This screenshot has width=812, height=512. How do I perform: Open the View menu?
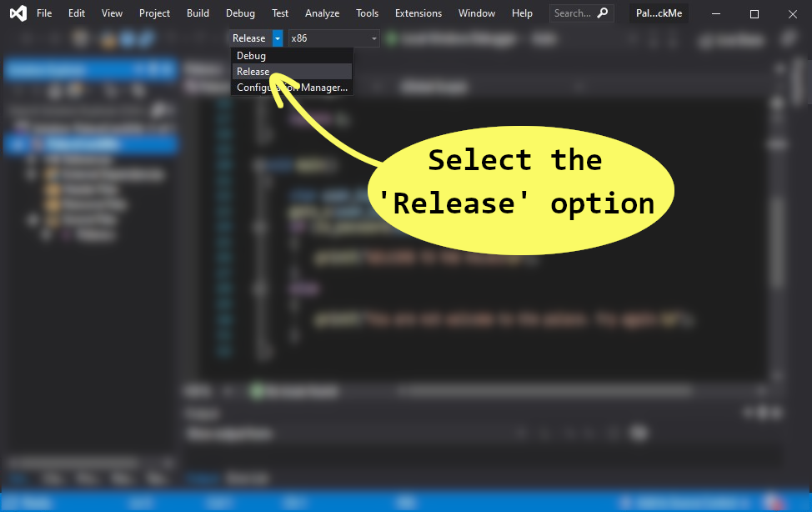[x=112, y=13]
